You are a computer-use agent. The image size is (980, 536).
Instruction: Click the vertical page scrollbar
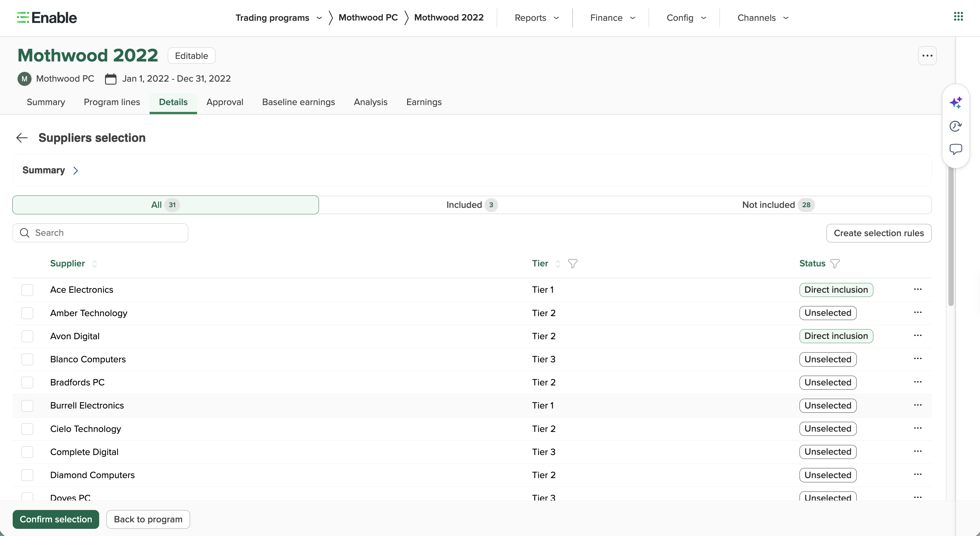point(951,236)
